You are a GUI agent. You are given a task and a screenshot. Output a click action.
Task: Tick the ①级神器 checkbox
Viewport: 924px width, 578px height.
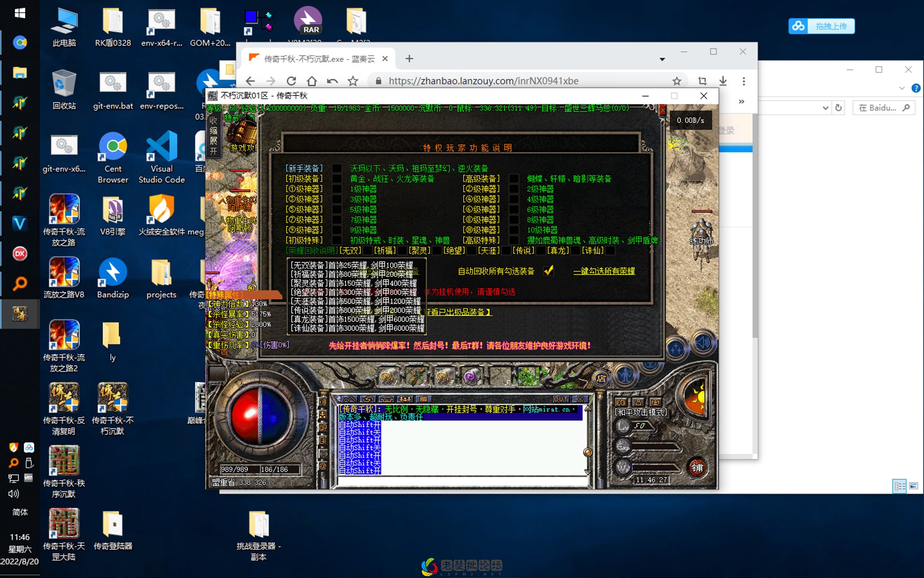337,189
